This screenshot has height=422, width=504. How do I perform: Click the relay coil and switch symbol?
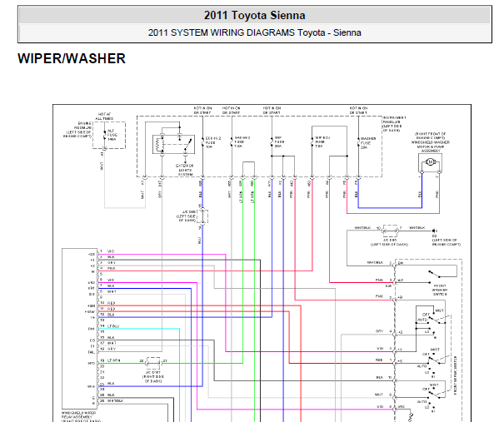point(173,145)
